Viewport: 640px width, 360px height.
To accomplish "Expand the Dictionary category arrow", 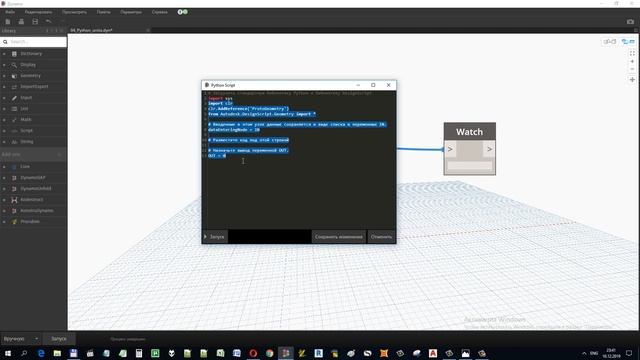I will [x=4, y=53].
